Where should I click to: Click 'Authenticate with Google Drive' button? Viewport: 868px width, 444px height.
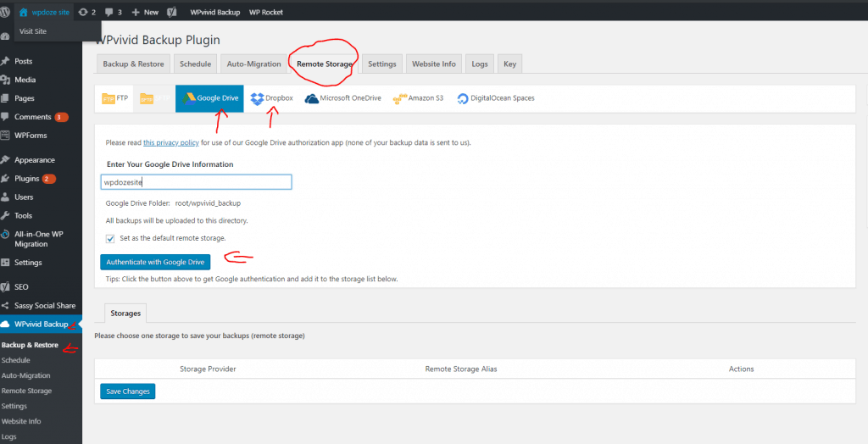155,262
